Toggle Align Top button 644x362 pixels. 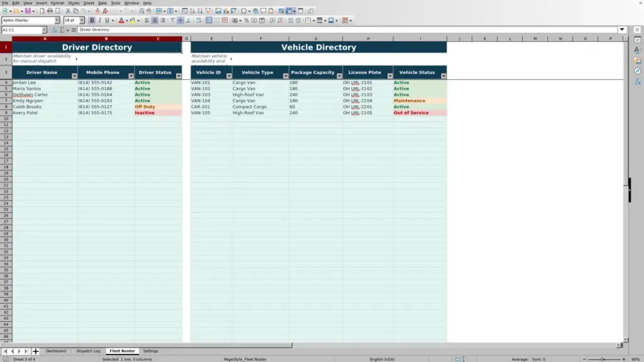(x=173, y=20)
